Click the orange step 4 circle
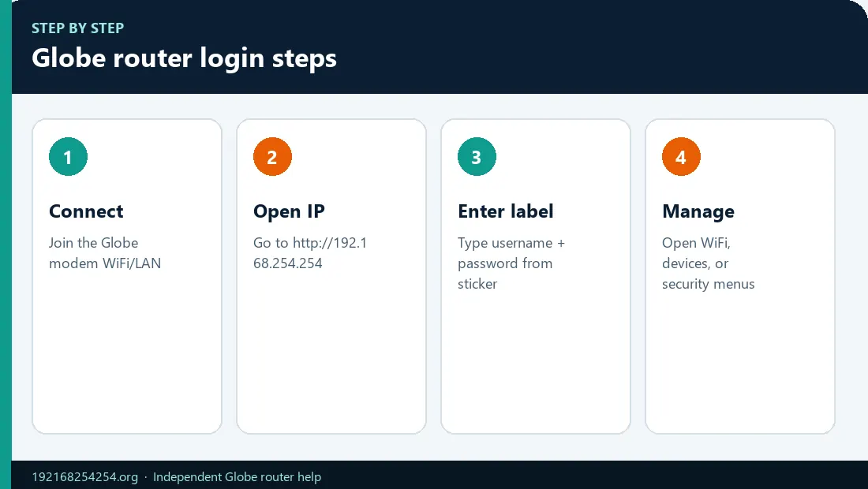The image size is (868, 489). coord(681,156)
